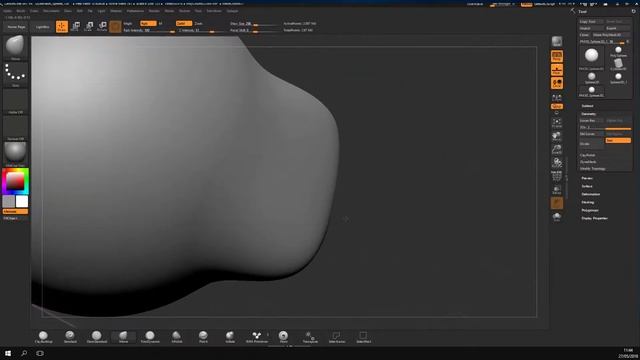Expand the Surface section
The width and height of the screenshot is (640, 360).
[x=587, y=186]
